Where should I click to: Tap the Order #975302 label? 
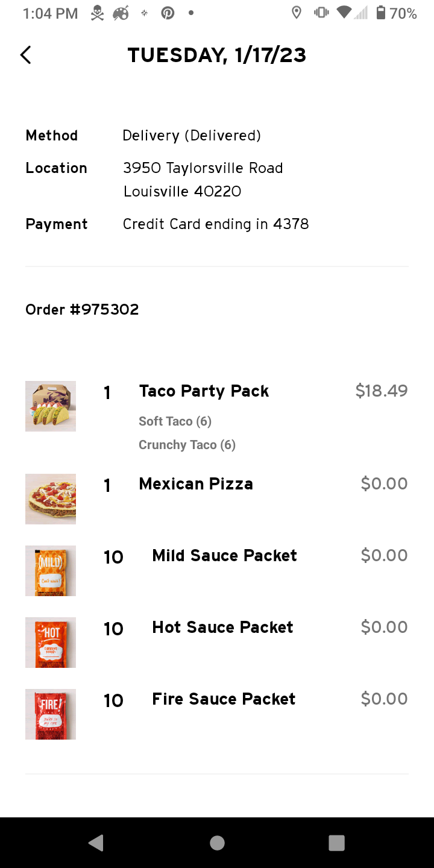[82, 310]
